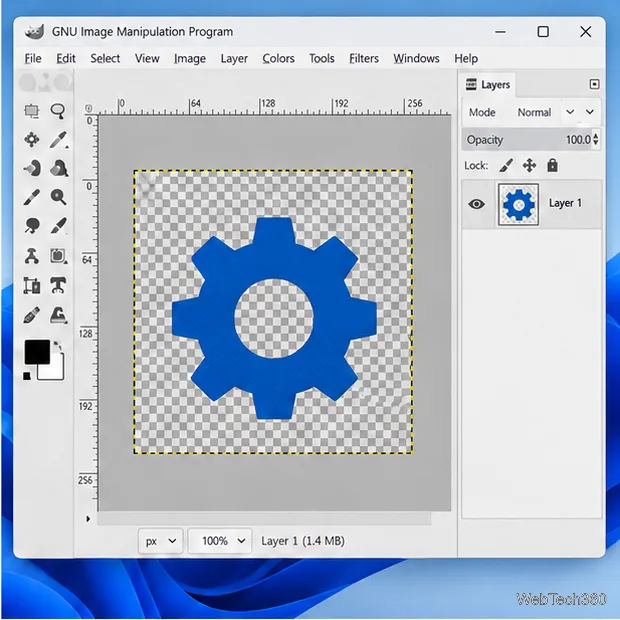Image resolution: width=620 pixels, height=620 pixels.
Task: Reset colors to default black and white
Action: click(x=26, y=376)
